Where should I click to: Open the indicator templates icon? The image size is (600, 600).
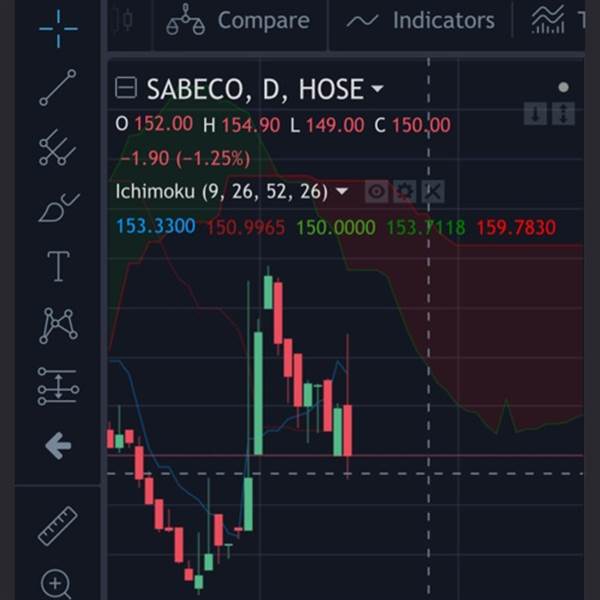coord(548,20)
